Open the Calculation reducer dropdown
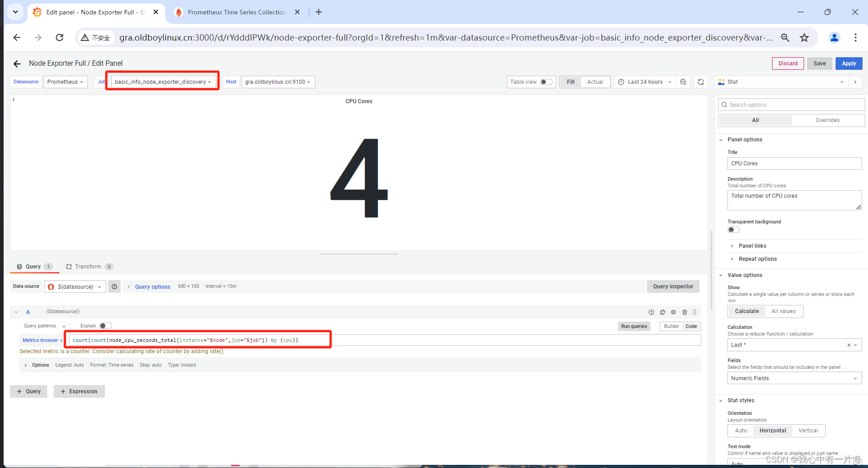This screenshot has width=868, height=468. 794,345
